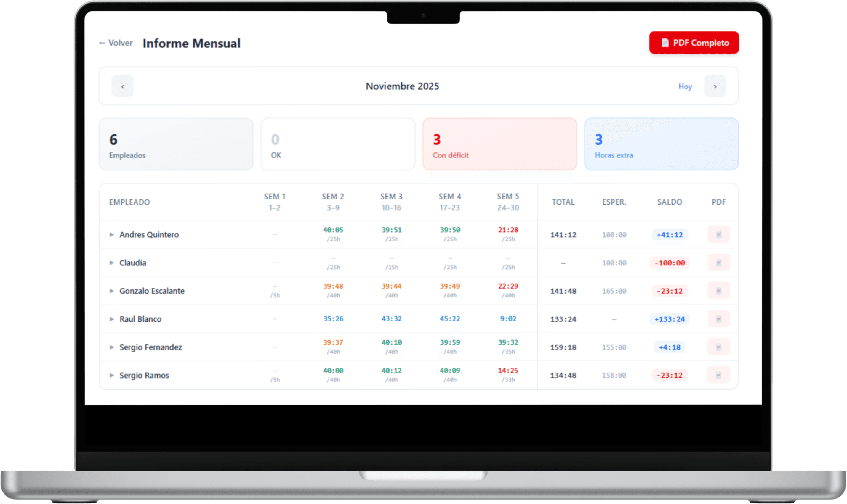This screenshot has height=504, width=847.
Task: Click the PDF Completo button
Action: coord(694,43)
